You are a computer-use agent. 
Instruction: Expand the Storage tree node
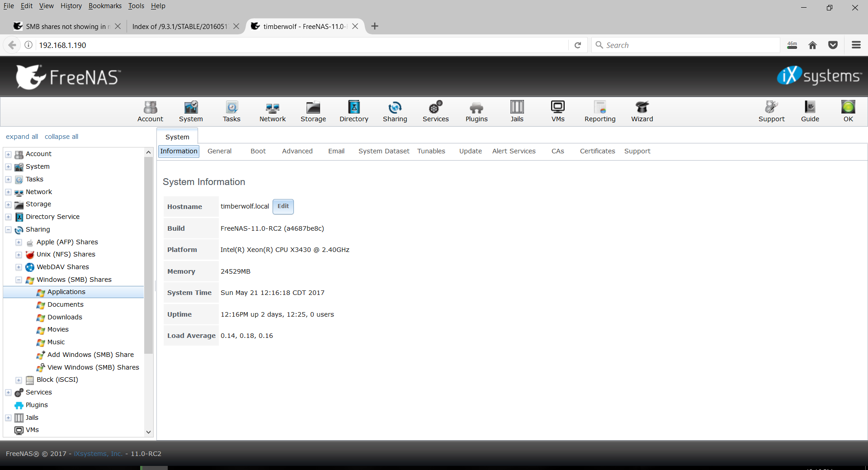coord(8,204)
